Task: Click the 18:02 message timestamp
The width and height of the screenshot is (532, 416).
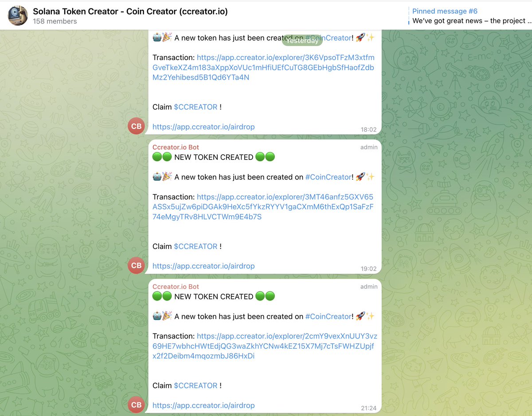Action: click(369, 130)
